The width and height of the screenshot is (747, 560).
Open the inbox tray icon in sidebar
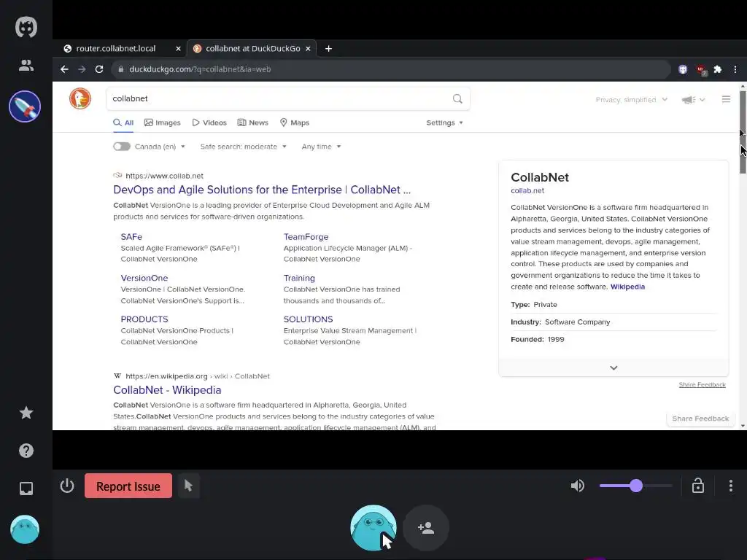pos(26,489)
